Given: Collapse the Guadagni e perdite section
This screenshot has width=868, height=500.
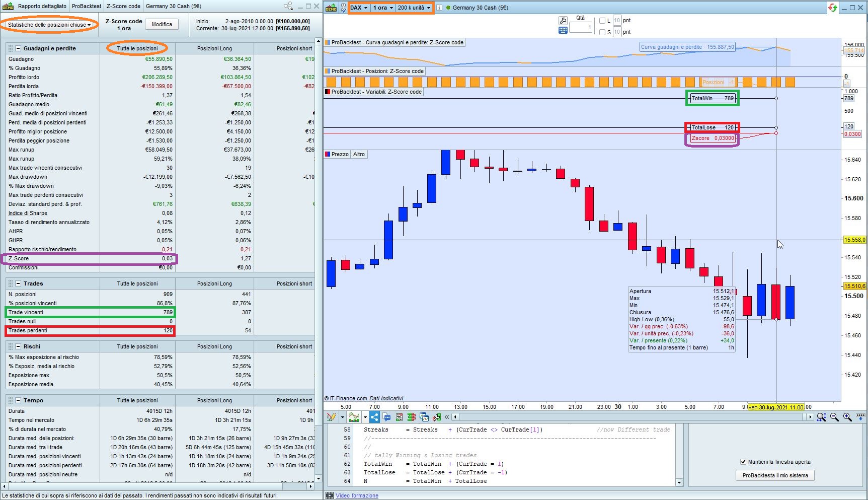Looking at the screenshot, I should point(18,48).
